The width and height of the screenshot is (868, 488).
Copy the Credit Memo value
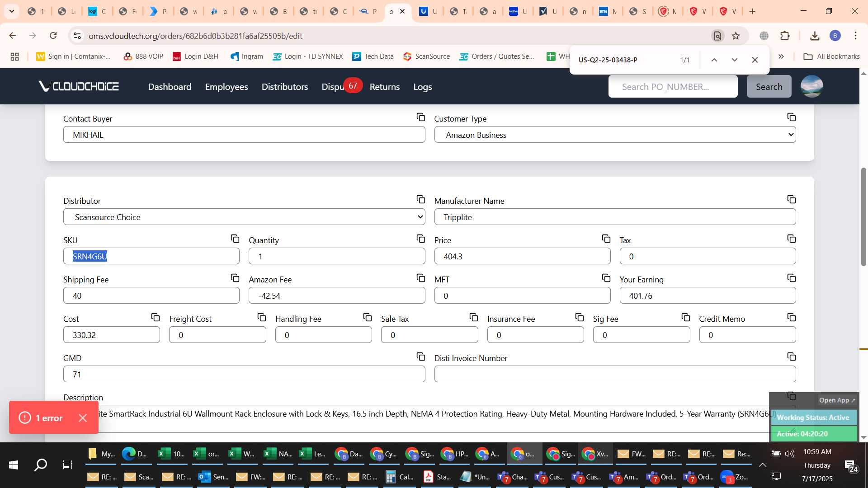792,318
